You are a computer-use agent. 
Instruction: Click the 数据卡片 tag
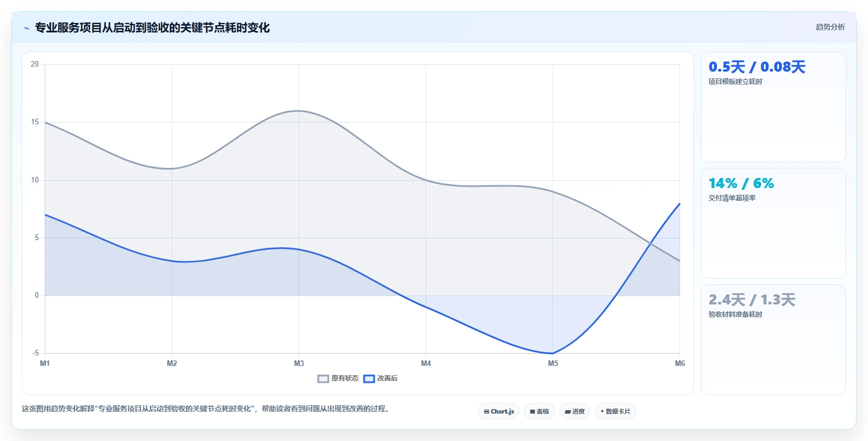click(x=615, y=411)
